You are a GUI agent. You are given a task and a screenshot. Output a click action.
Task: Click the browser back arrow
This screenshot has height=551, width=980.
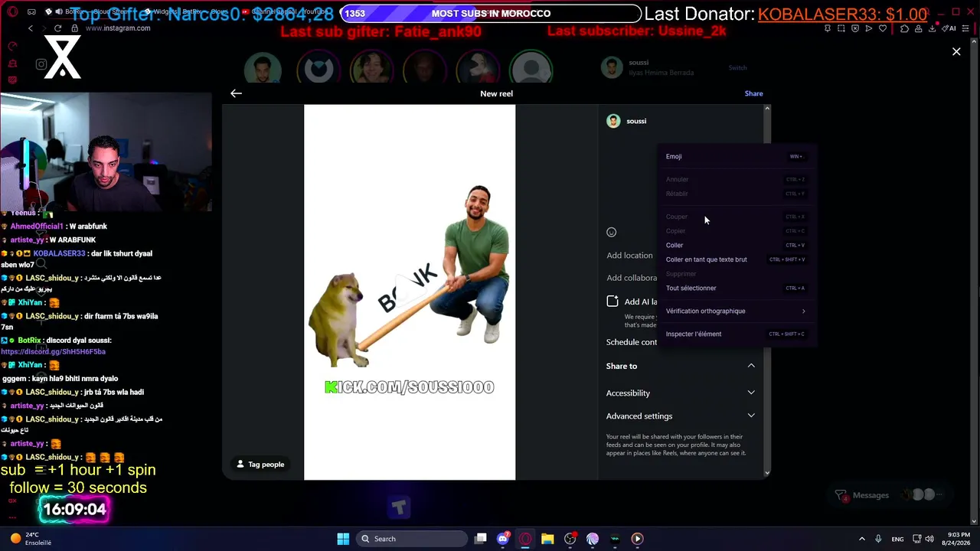point(31,28)
